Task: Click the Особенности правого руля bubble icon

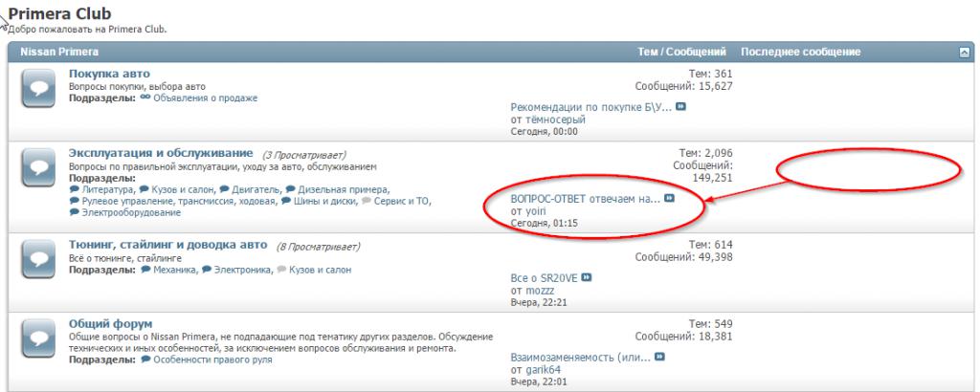Action: point(145,359)
